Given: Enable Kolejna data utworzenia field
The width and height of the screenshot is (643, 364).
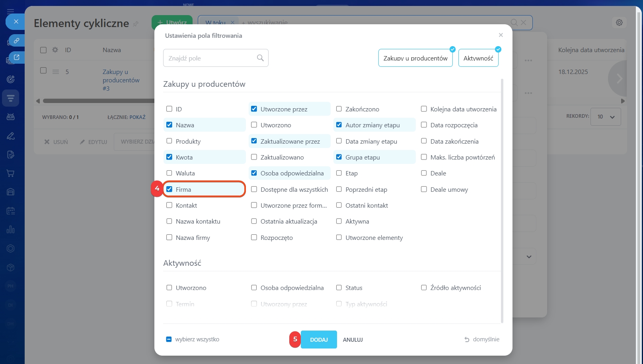Looking at the screenshot, I should point(424,109).
